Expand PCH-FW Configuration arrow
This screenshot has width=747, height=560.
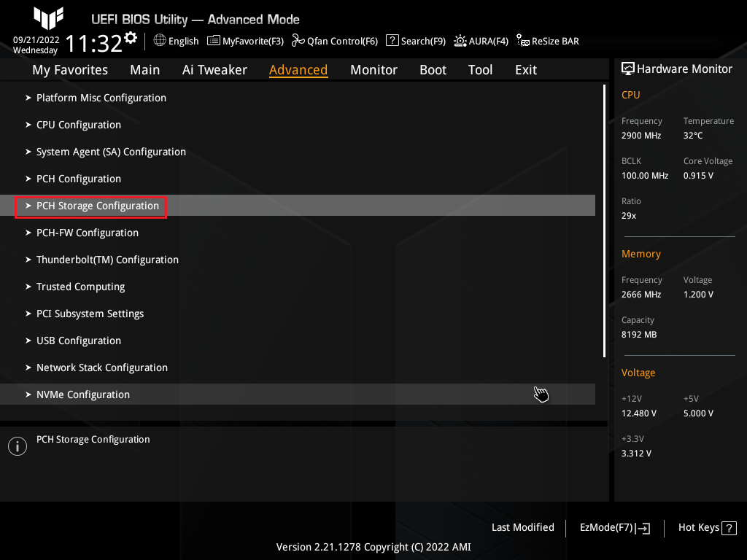(x=28, y=233)
